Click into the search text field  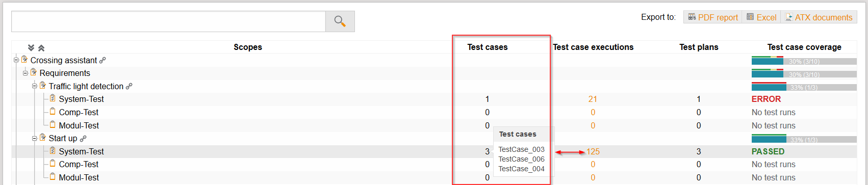[x=168, y=21]
